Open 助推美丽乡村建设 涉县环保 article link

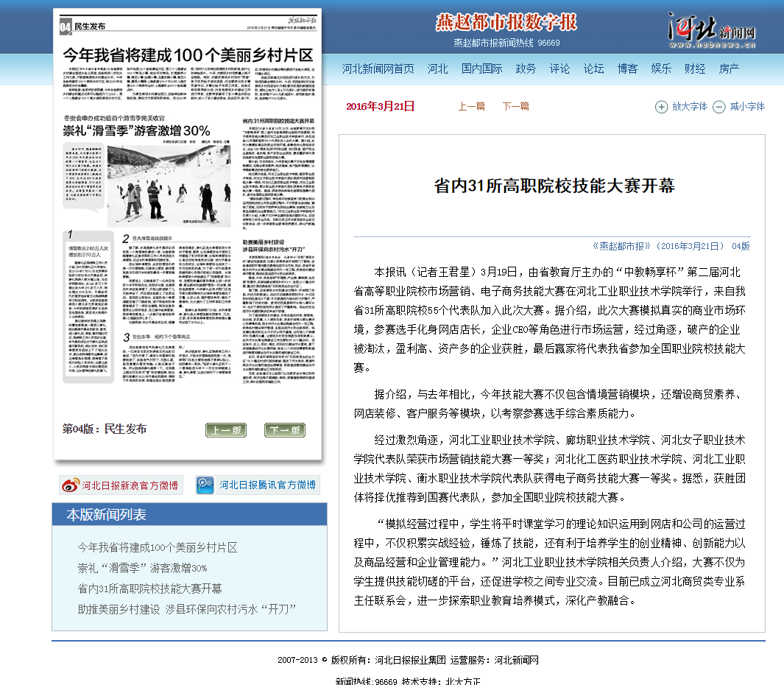187,609
